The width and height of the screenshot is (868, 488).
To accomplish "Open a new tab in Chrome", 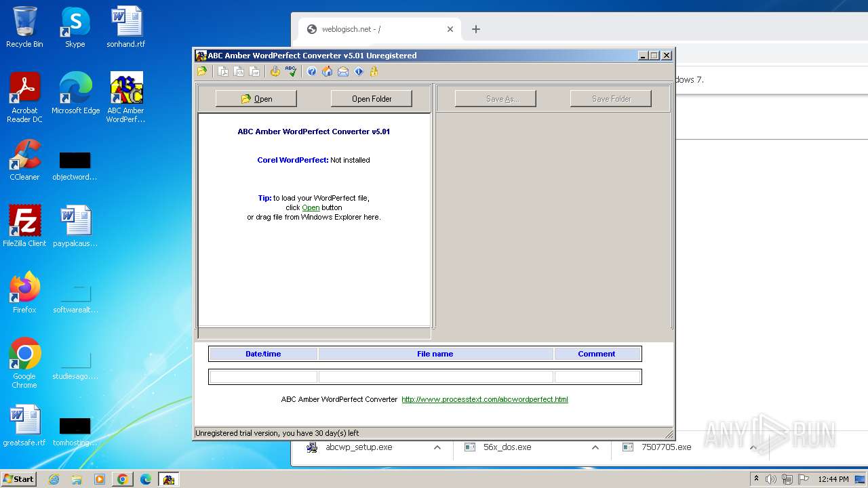I will 476,29.
